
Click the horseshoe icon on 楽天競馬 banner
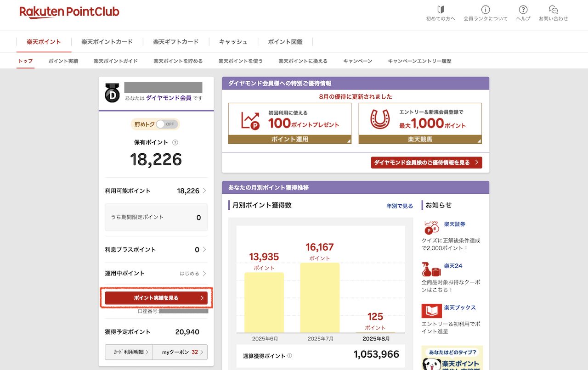379,119
